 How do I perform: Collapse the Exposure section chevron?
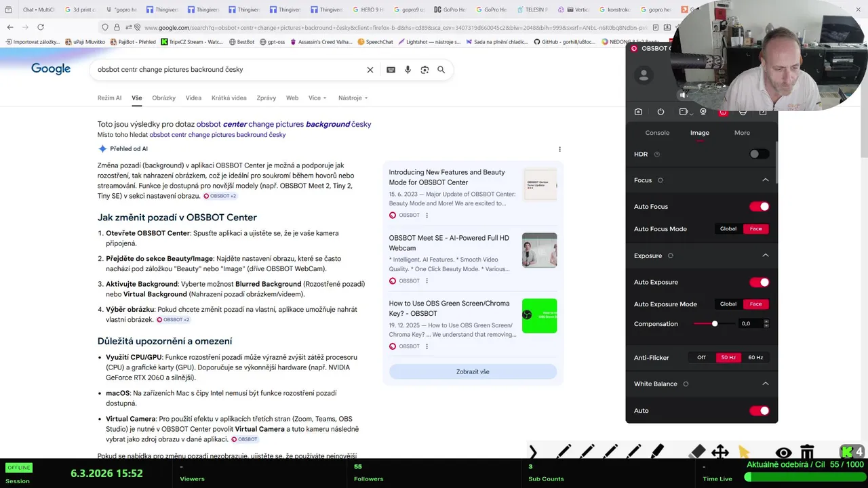(x=766, y=256)
